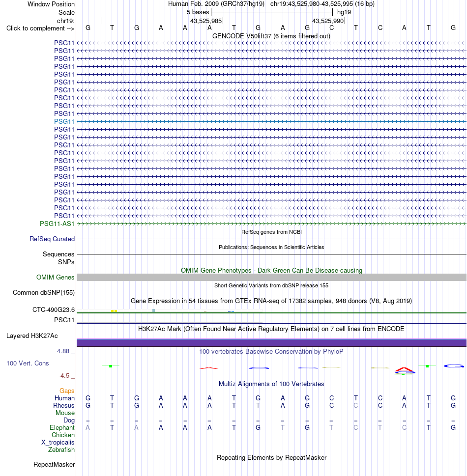Click the -4.5 PhyloP lower limit value
The image size is (467, 476).
[x=64, y=376]
